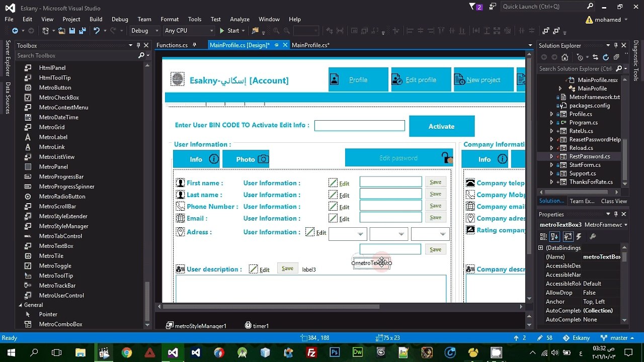Switch to the Class View tab
The width and height of the screenshot is (644, 362).
coord(614,201)
